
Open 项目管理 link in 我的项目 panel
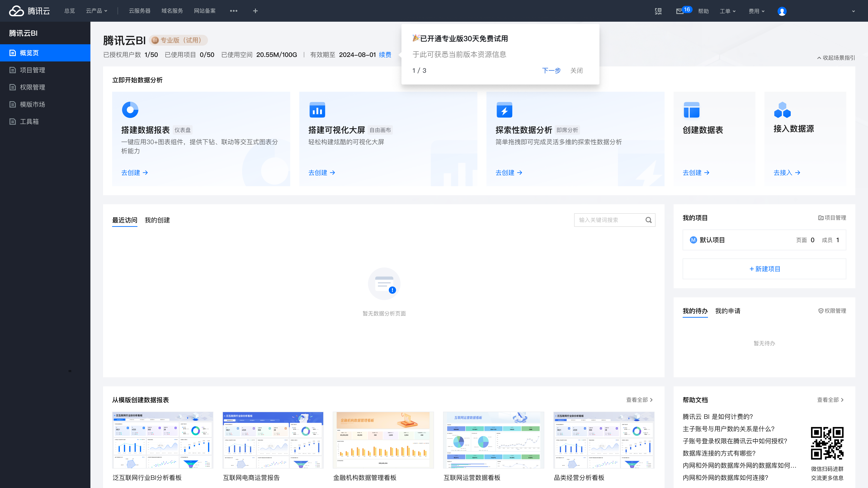(x=832, y=218)
